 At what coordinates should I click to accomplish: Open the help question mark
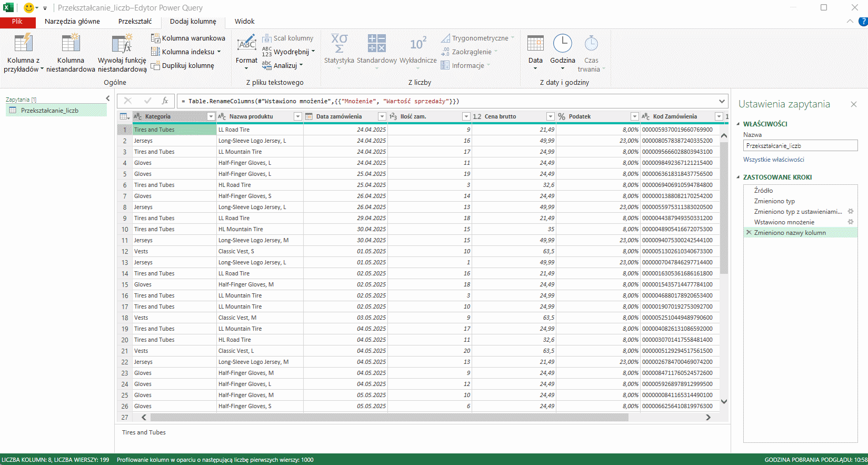click(x=863, y=22)
